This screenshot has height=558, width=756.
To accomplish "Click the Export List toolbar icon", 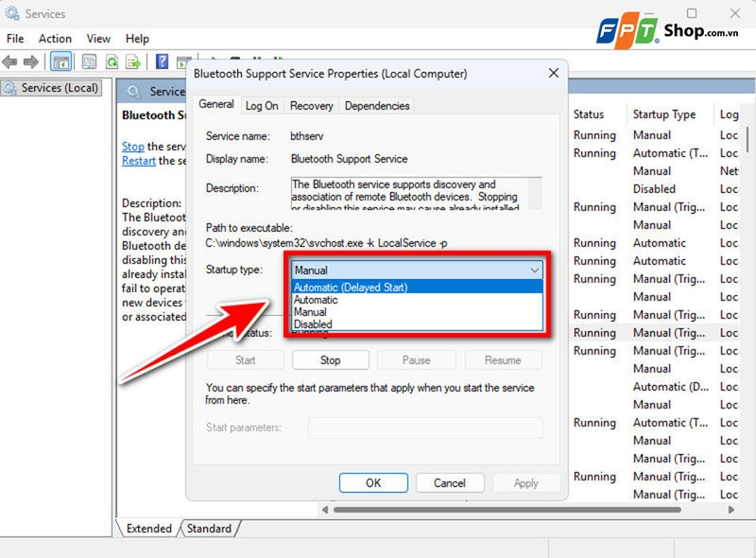I will coord(133,61).
